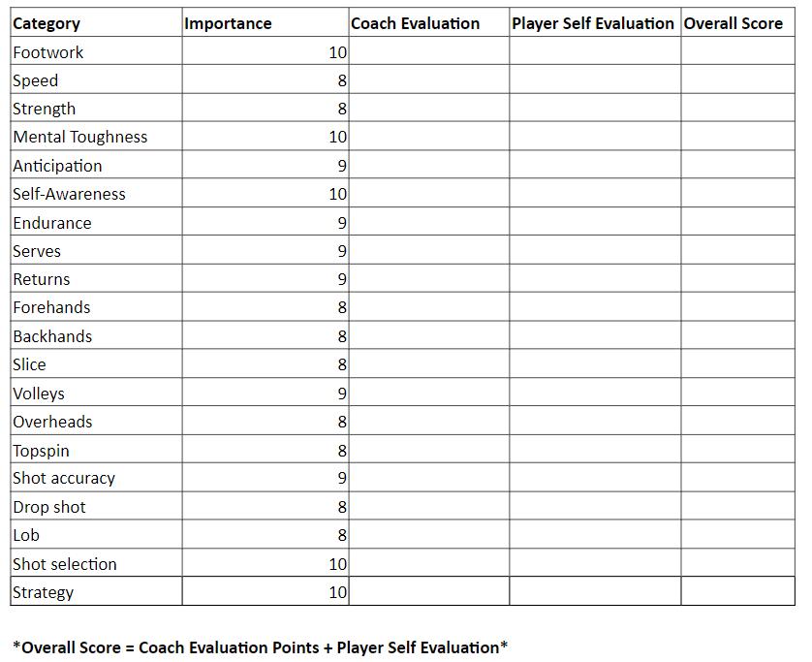The image size is (812, 662).
Task: Click the Coach Evaluation cell for Footwork
Action: (428, 52)
